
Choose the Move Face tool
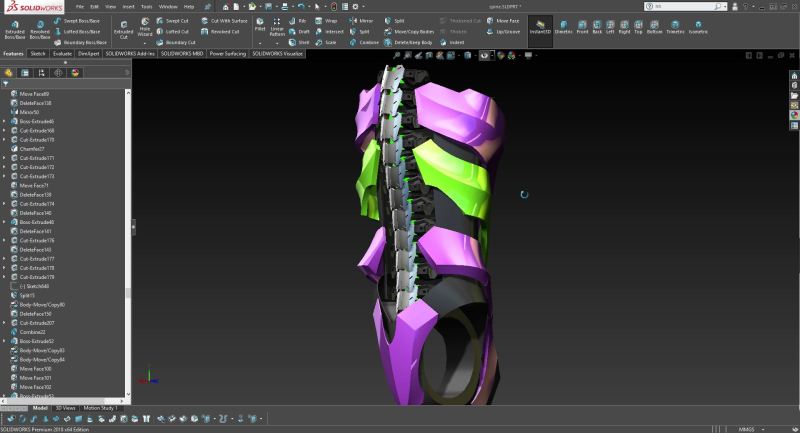(503, 21)
